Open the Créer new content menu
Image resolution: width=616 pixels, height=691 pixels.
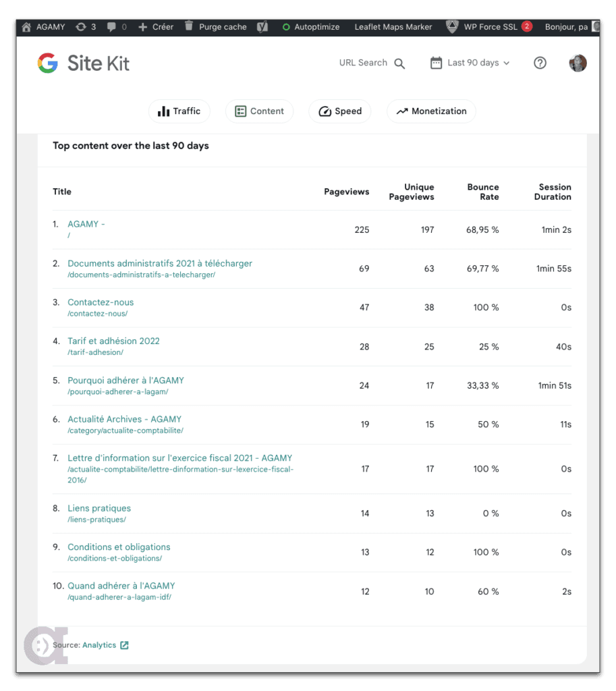[156, 27]
